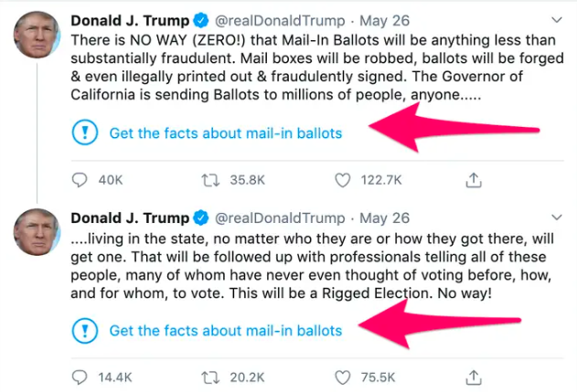The height and width of the screenshot is (392, 577).
Task: Click the second tweet's profile avatar
Action: (x=37, y=232)
